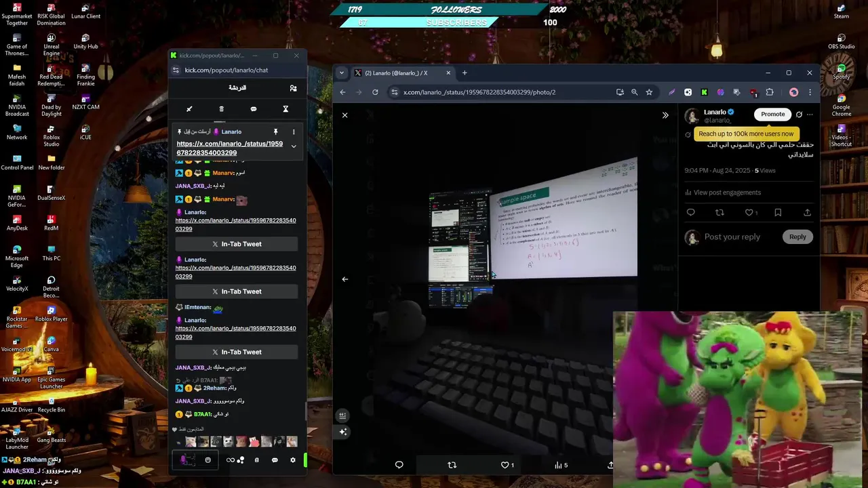Select the first cat emote in the emote row
Viewport: 868px width, 488px height.
(191, 441)
